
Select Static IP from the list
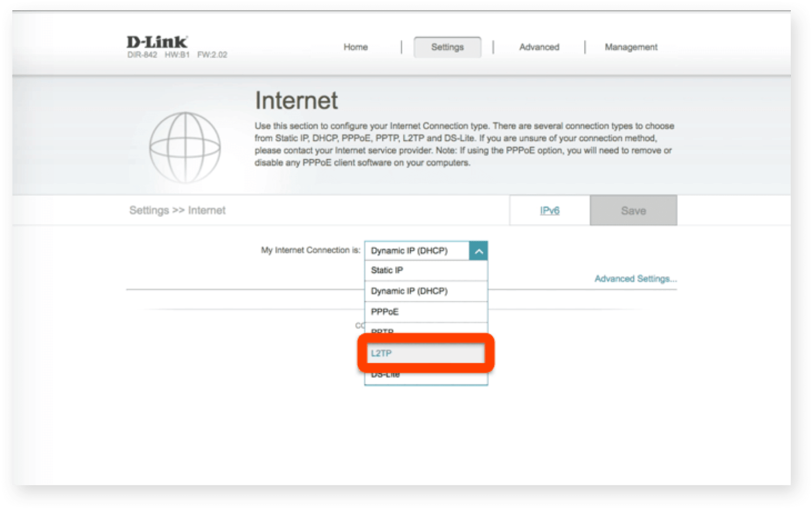click(x=425, y=270)
